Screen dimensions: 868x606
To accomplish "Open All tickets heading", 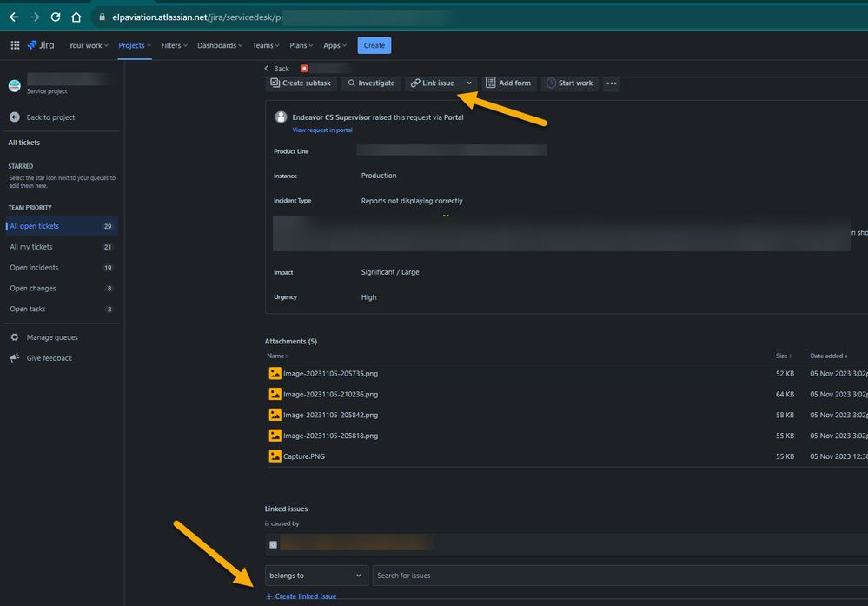I will click(23, 143).
